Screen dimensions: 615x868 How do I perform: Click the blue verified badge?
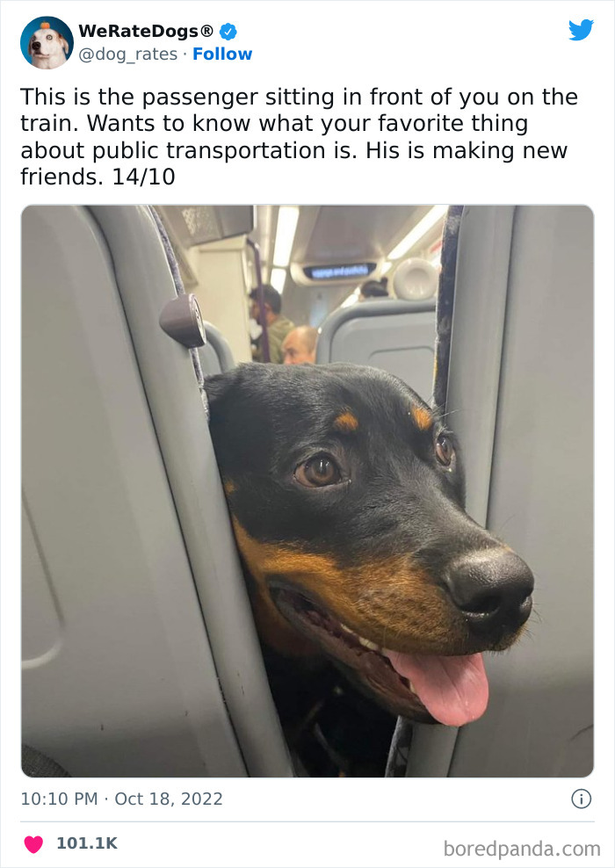228,32
